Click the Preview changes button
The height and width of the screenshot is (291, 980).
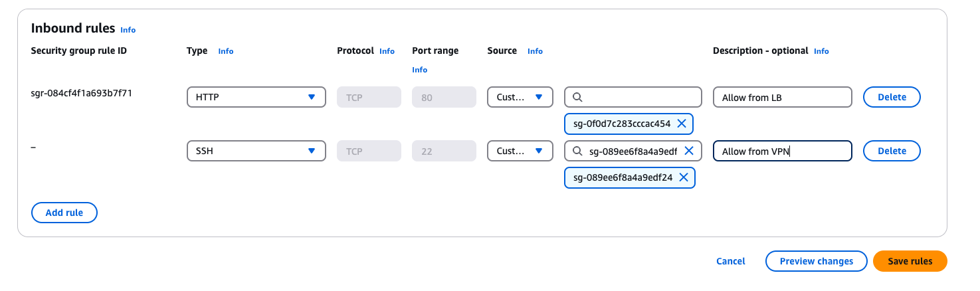[816, 261]
